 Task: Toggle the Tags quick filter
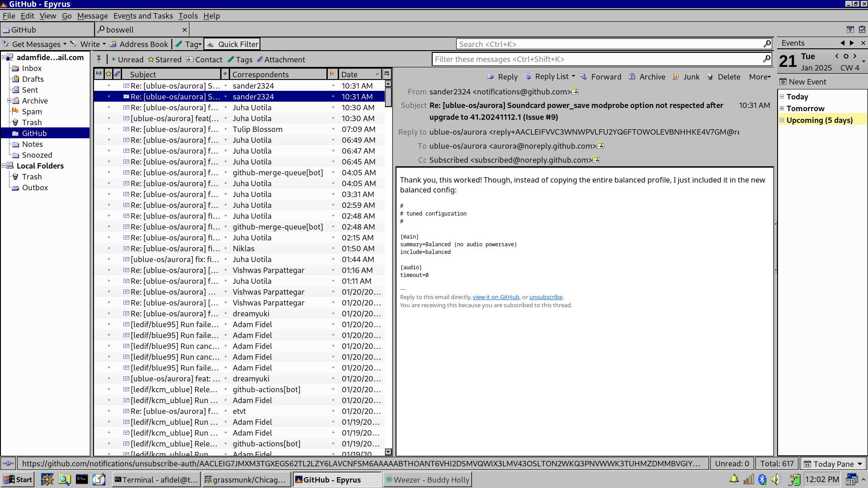click(240, 59)
